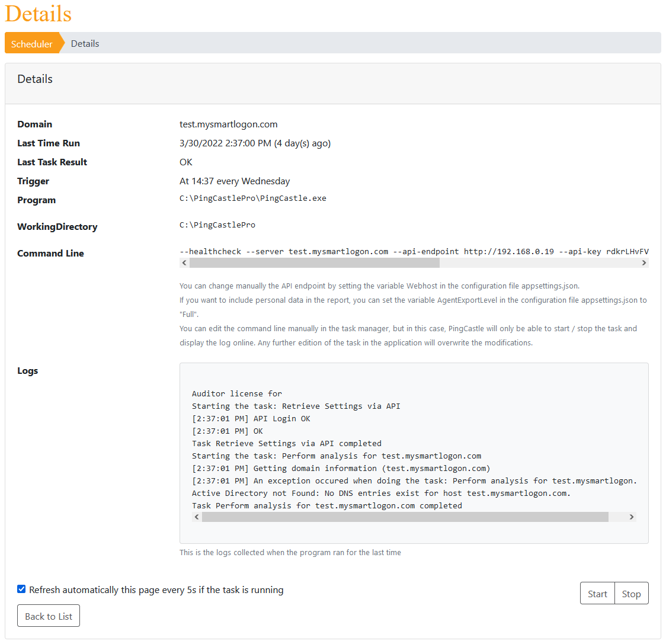The width and height of the screenshot is (666, 644).
Task: Click the Last Task Result value OK
Action: (186, 162)
